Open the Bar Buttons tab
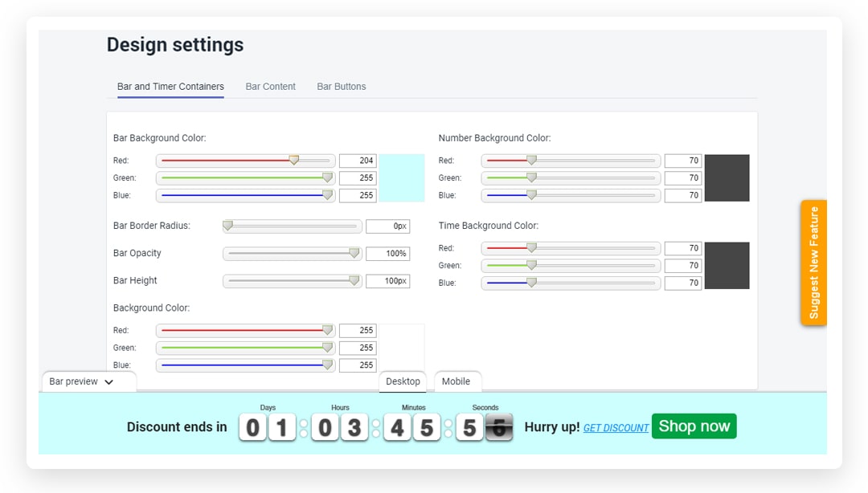Viewport: 868px width, 493px height. tap(342, 87)
